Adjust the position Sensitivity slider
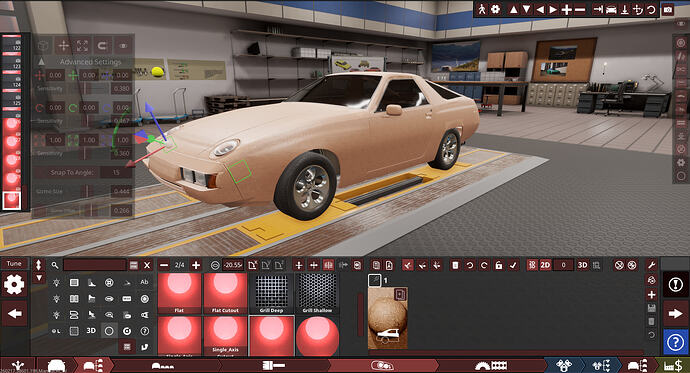Screen dimensions: 690x373 [x=86, y=88]
